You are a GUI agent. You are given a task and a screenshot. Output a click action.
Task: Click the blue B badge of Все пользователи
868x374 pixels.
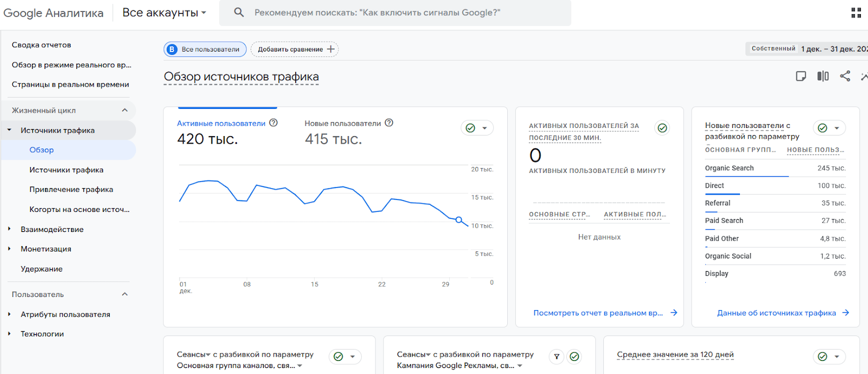[x=172, y=49]
